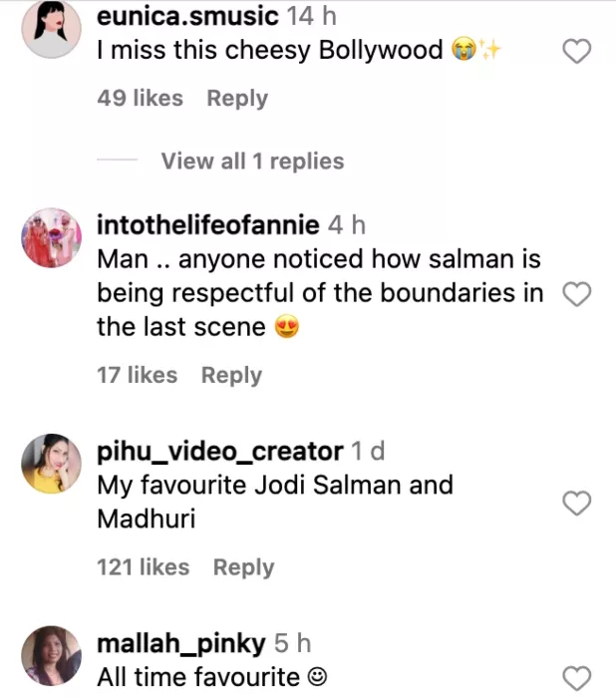Viewport: 616px width, 698px height.
Task: Like pihu_video_creator's comment using heart icon
Action: [578, 504]
